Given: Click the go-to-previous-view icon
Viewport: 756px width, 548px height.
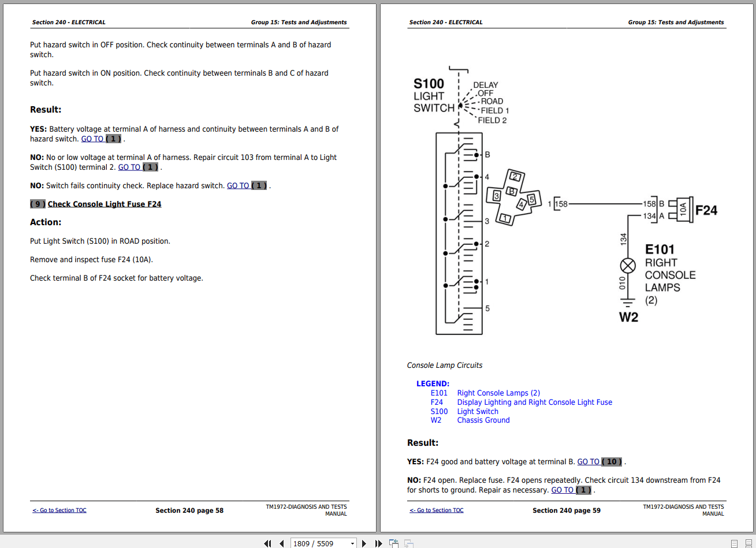Looking at the screenshot, I should tap(394, 543).
